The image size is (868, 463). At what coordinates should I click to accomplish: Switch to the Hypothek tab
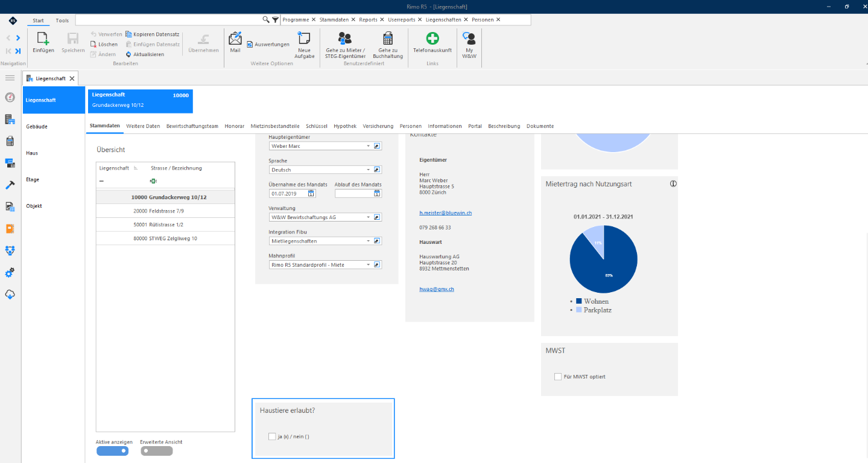point(345,126)
